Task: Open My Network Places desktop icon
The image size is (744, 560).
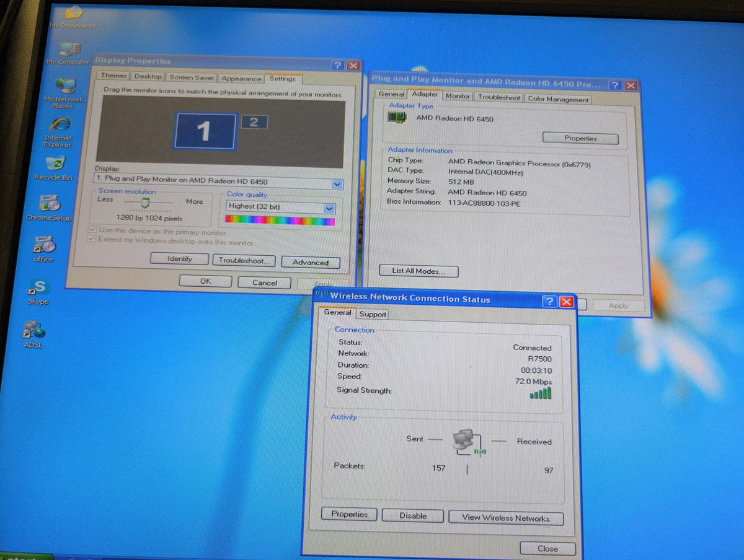Action: 64,94
